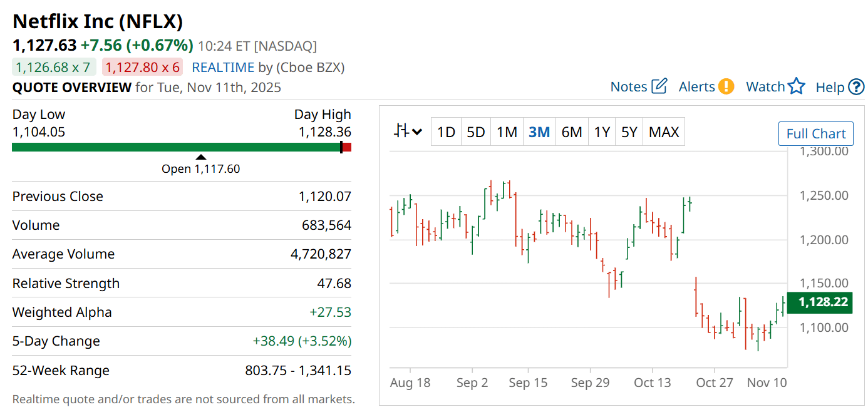Switch to the 6M chart range
The image size is (868, 412).
571,132
